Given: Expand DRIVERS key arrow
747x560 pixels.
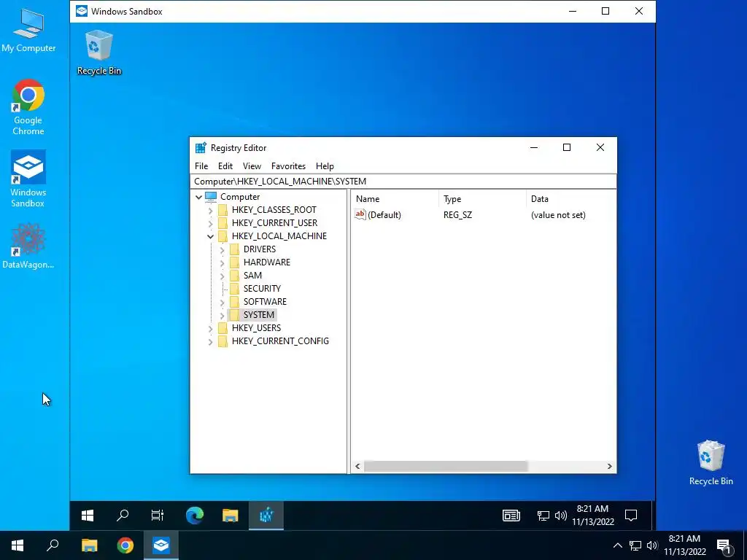Looking at the screenshot, I should point(222,249).
